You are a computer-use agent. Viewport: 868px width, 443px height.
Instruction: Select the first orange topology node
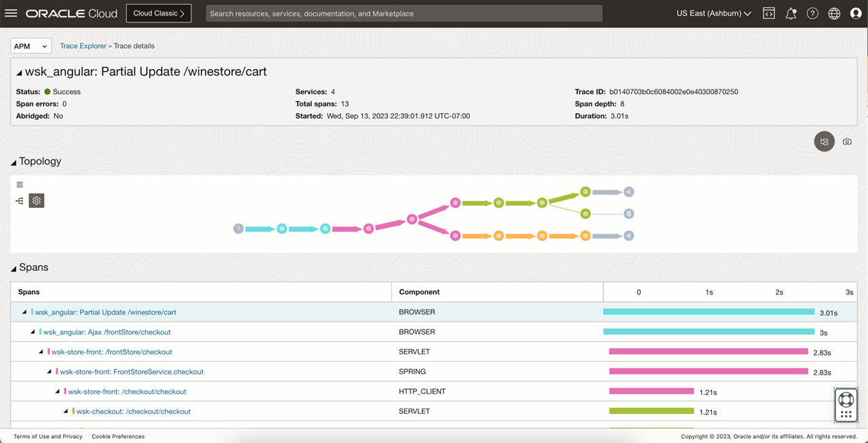[x=498, y=236]
